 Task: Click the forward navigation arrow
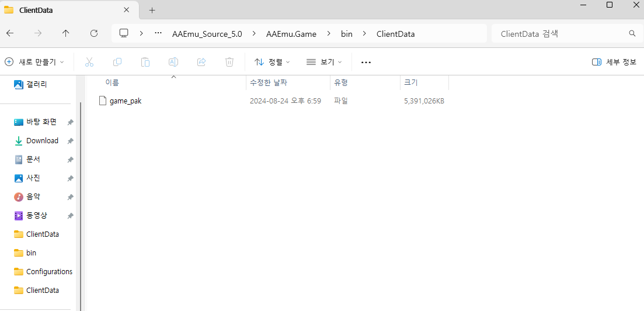click(38, 34)
